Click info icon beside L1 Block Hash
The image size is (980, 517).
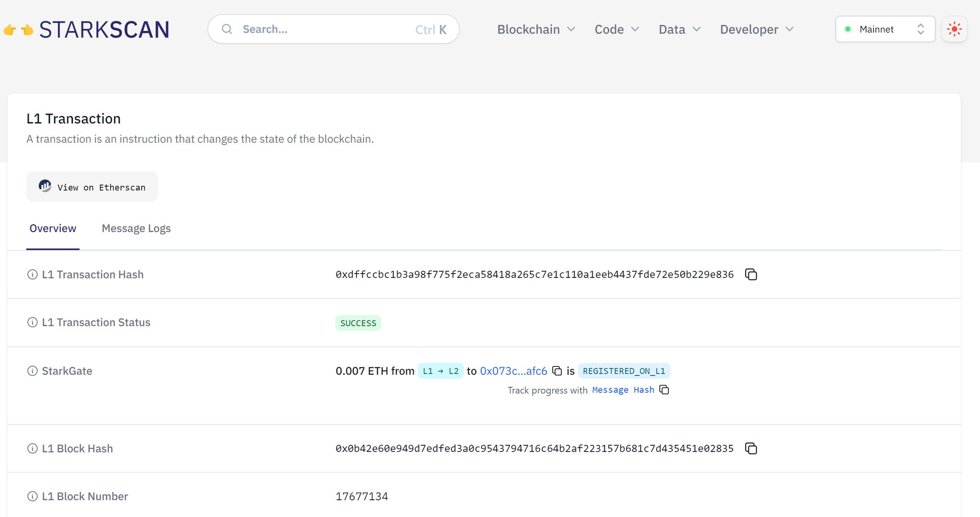coord(33,449)
